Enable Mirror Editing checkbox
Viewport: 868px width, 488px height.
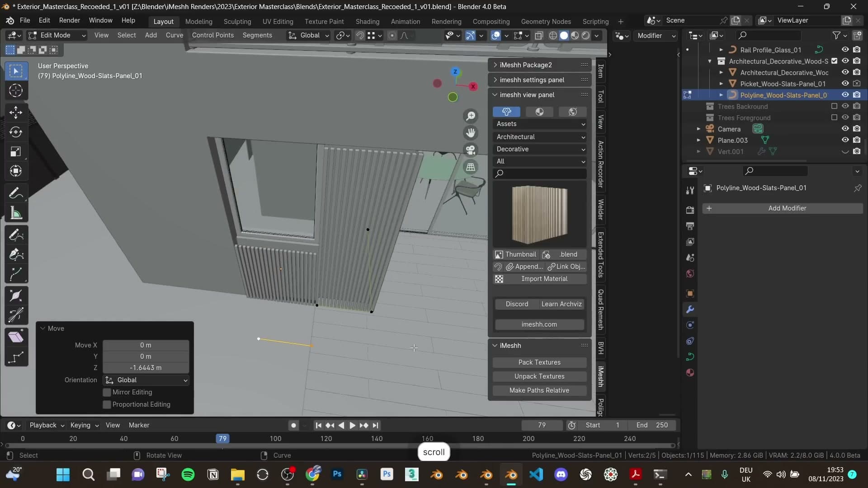point(107,392)
